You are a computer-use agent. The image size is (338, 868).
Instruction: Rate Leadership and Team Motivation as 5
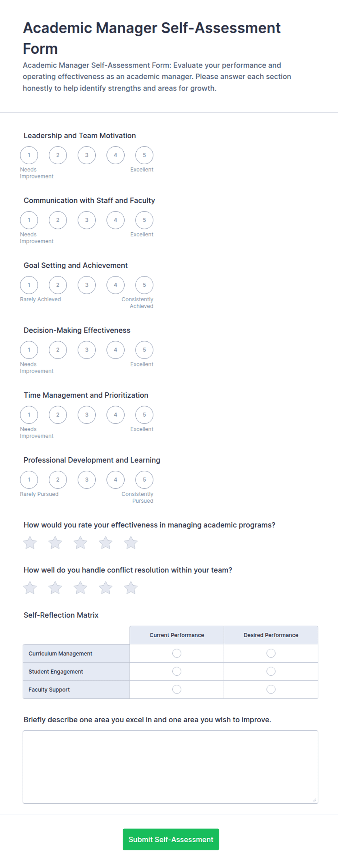click(x=144, y=155)
